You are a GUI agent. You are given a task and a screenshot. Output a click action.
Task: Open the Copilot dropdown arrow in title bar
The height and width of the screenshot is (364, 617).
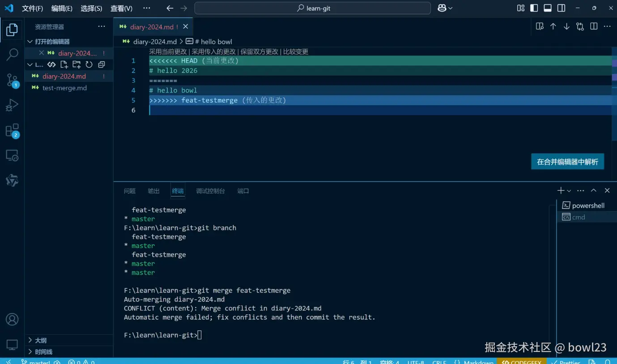tap(451, 8)
